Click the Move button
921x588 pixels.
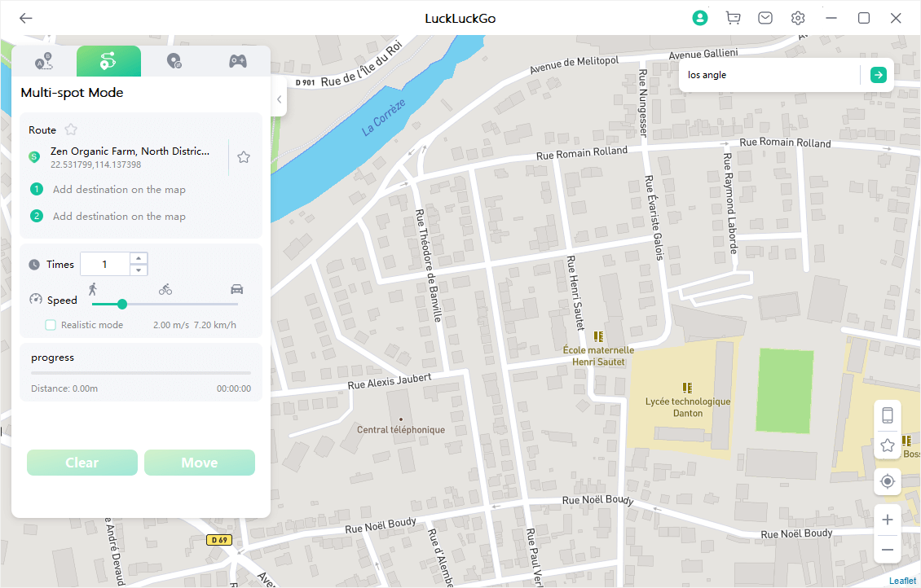coord(200,463)
